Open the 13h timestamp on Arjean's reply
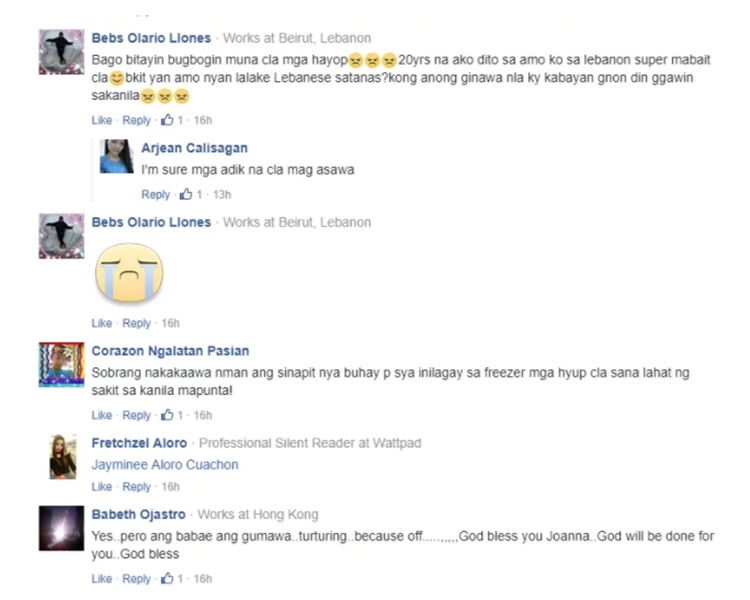The width and height of the screenshot is (750, 600). [222, 194]
